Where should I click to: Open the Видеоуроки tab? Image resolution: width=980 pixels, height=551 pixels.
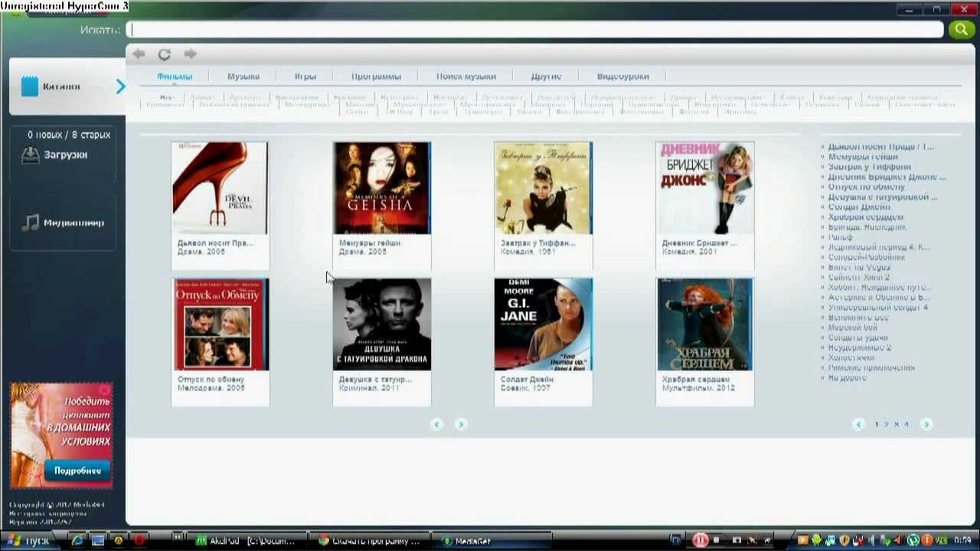pyautogui.click(x=623, y=76)
